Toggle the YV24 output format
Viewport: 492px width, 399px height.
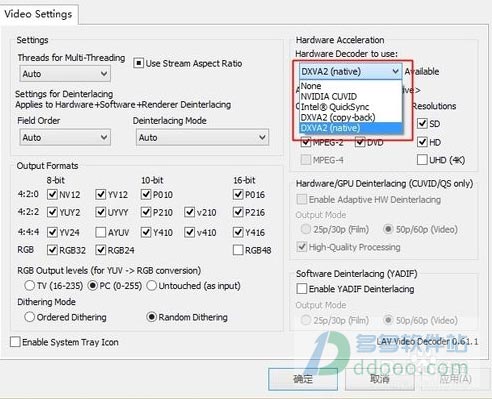point(52,232)
